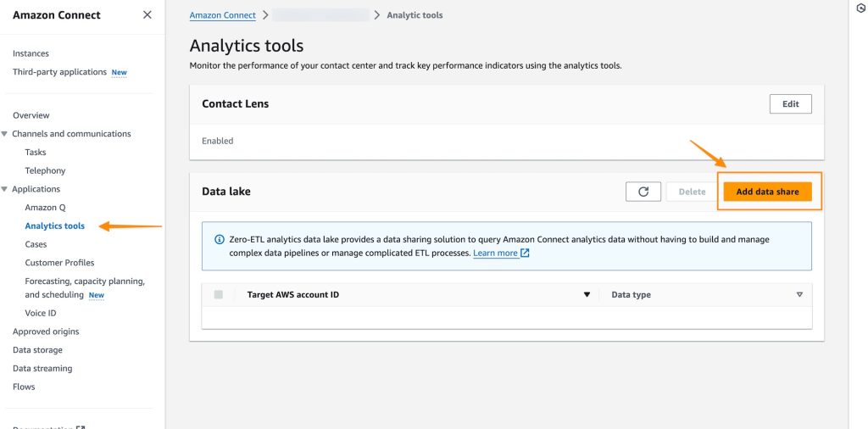Viewport: 868px width, 429px height.
Task: Collapse the Channels and communications section
Action: [x=5, y=134]
